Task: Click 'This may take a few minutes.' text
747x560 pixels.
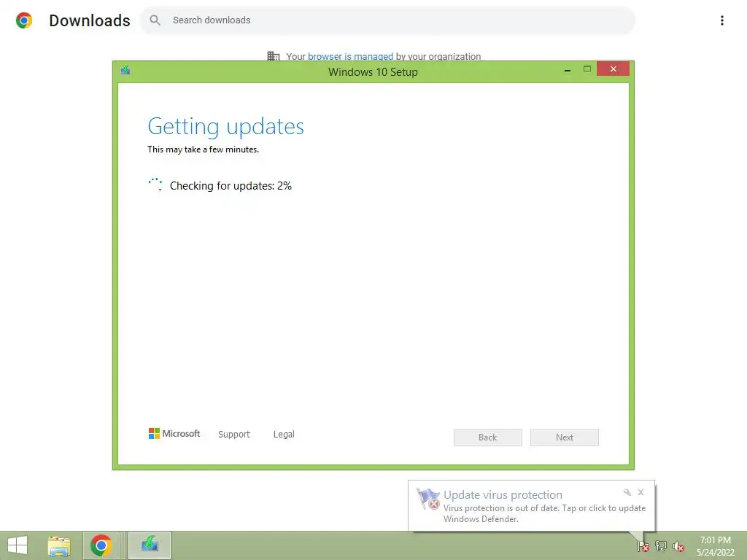Action: [203, 149]
